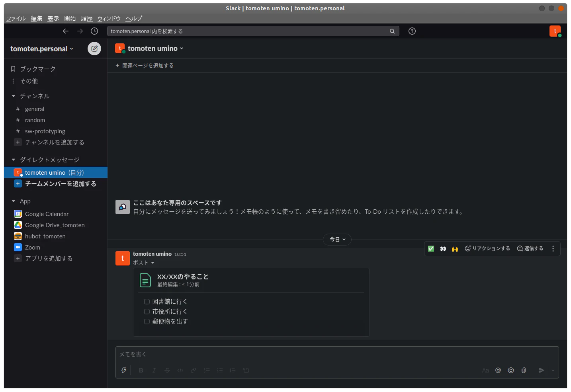The width and height of the screenshot is (571, 392).
Task: Open the 編集 menu
Action: coord(36,18)
